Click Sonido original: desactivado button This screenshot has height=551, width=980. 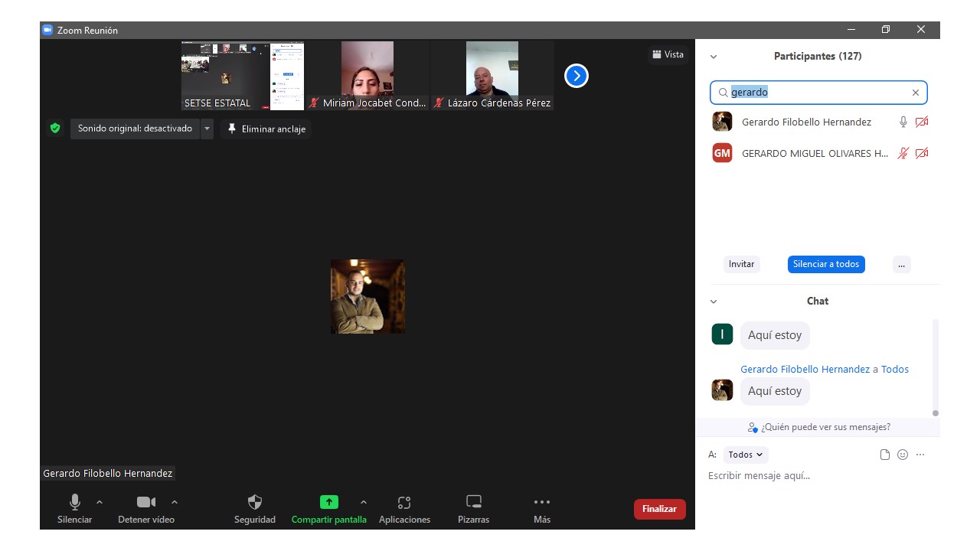click(136, 129)
